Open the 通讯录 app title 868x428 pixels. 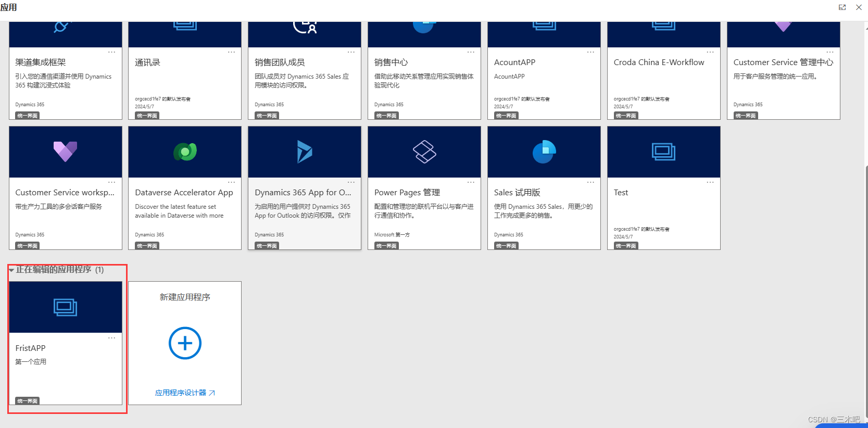[x=147, y=62]
